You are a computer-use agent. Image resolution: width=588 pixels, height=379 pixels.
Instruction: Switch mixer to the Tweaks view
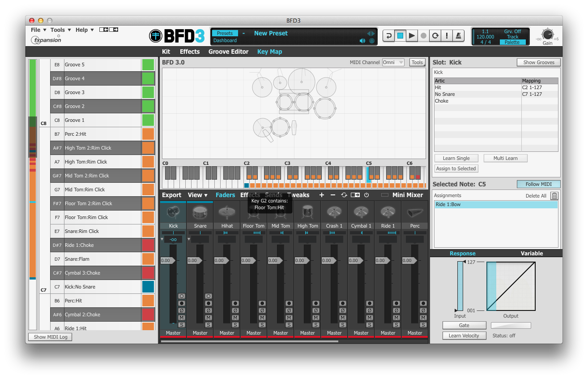pyautogui.click(x=298, y=195)
